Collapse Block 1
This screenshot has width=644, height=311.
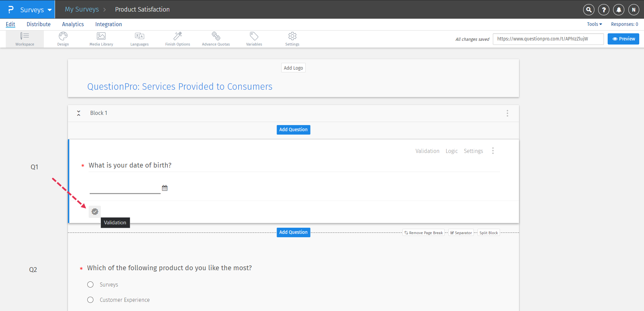tap(78, 113)
